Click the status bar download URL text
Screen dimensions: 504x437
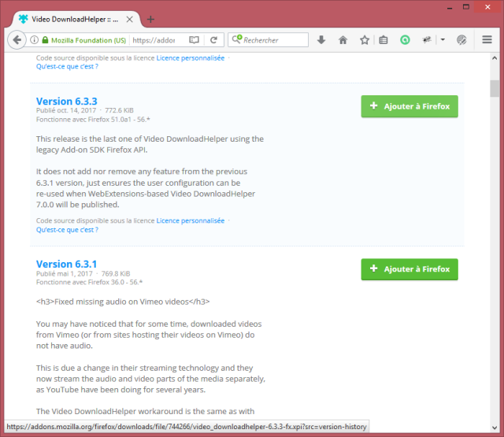click(x=187, y=427)
